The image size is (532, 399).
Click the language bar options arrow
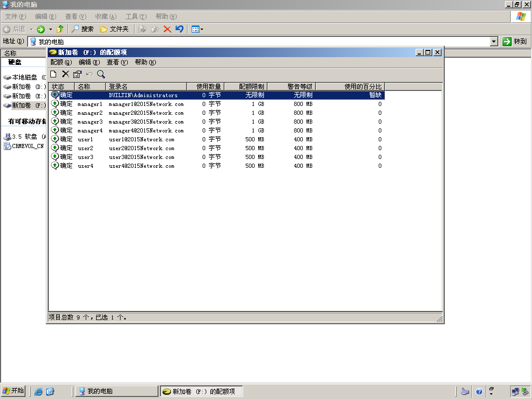[x=491, y=394]
